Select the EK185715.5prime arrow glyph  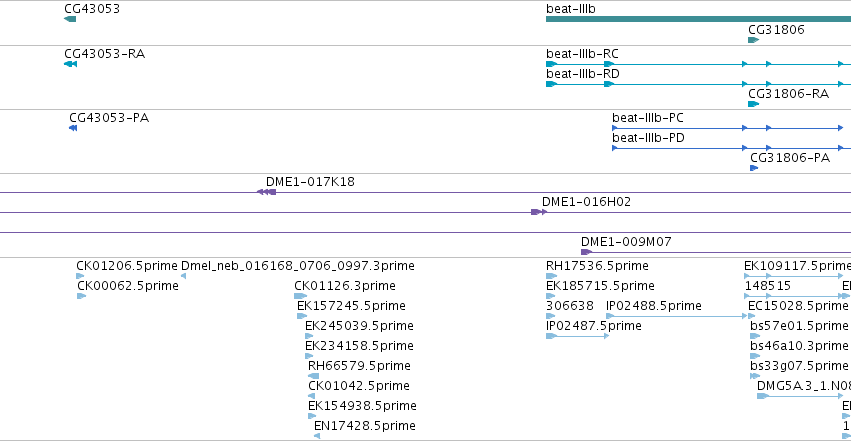(550, 296)
